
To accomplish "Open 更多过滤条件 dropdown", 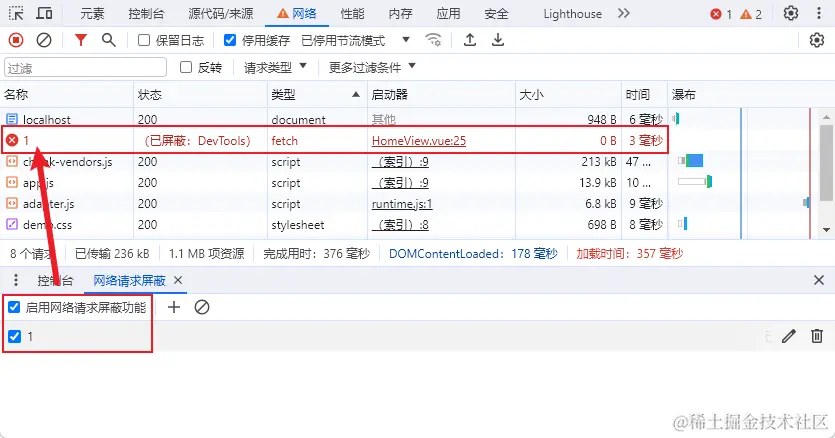I will point(372,68).
